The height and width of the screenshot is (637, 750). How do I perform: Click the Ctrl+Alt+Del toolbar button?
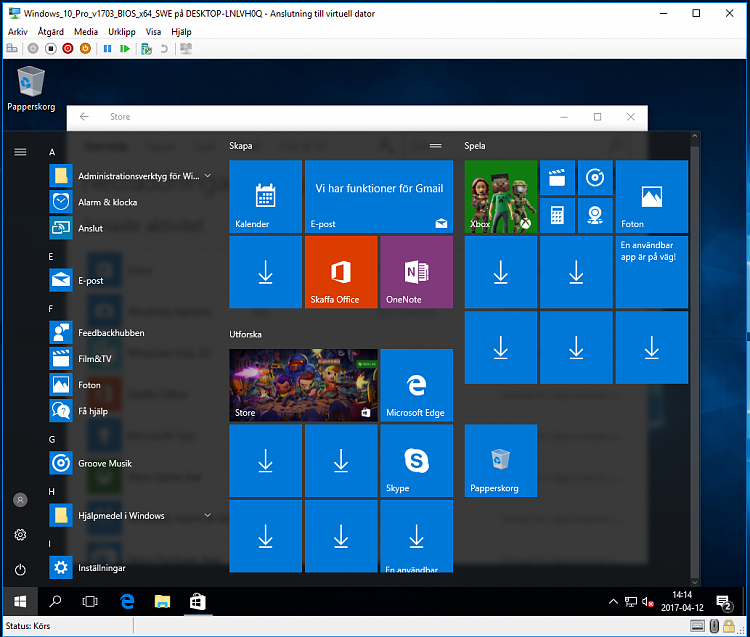(x=12, y=48)
